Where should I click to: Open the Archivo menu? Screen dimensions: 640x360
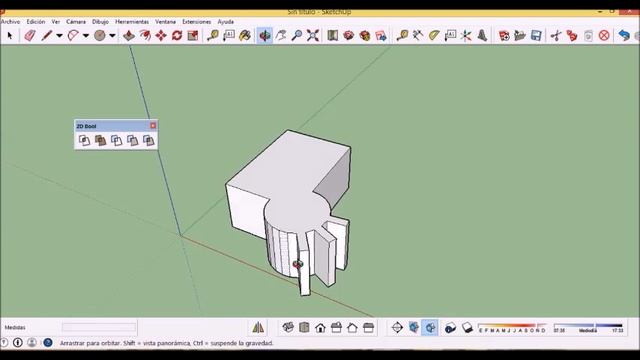click(10, 22)
